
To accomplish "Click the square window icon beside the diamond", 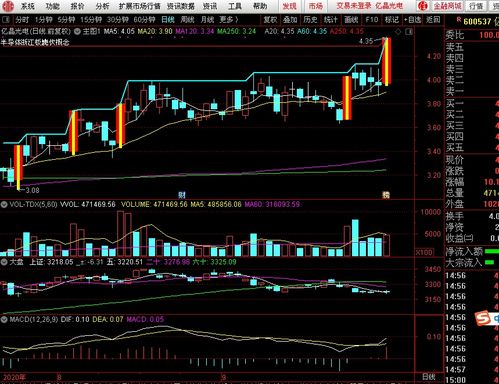I will 409,32.
